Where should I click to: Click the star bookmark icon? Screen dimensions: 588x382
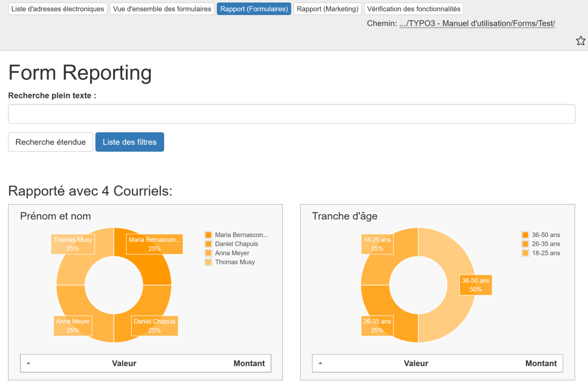[x=580, y=41]
